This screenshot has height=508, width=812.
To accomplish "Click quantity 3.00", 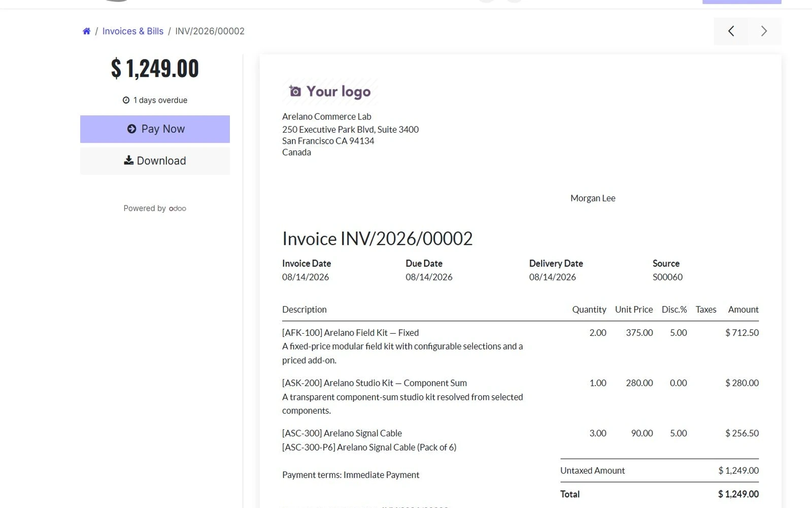I will point(598,433).
